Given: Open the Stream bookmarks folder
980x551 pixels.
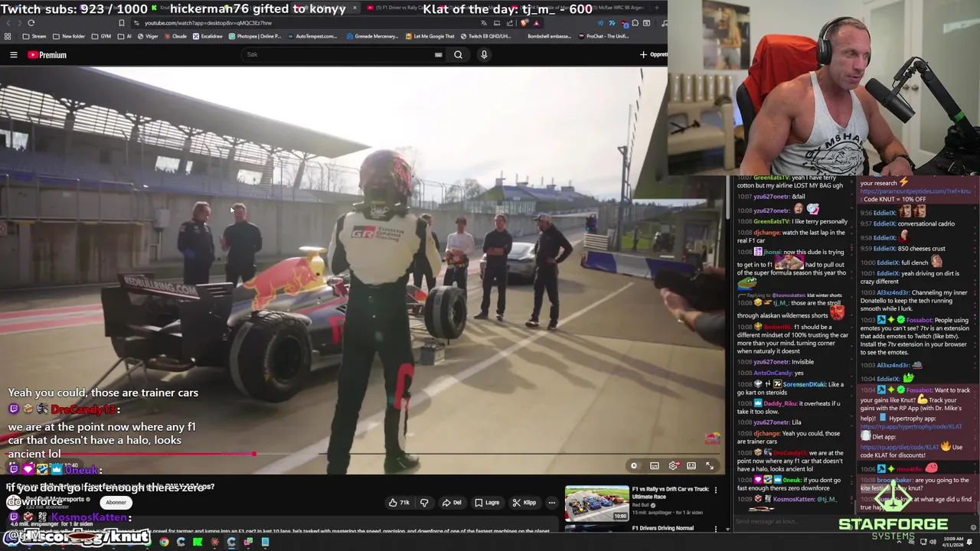Looking at the screenshot, I should [34, 36].
